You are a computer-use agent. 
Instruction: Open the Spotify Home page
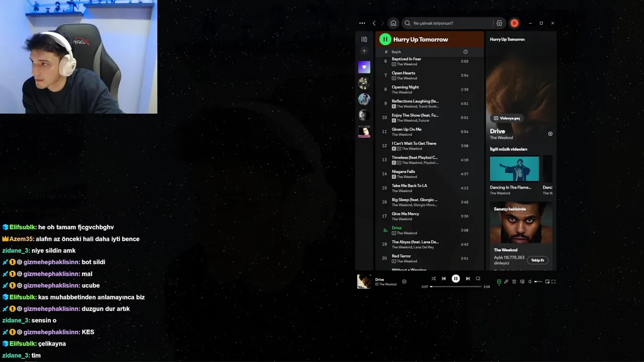[393, 23]
